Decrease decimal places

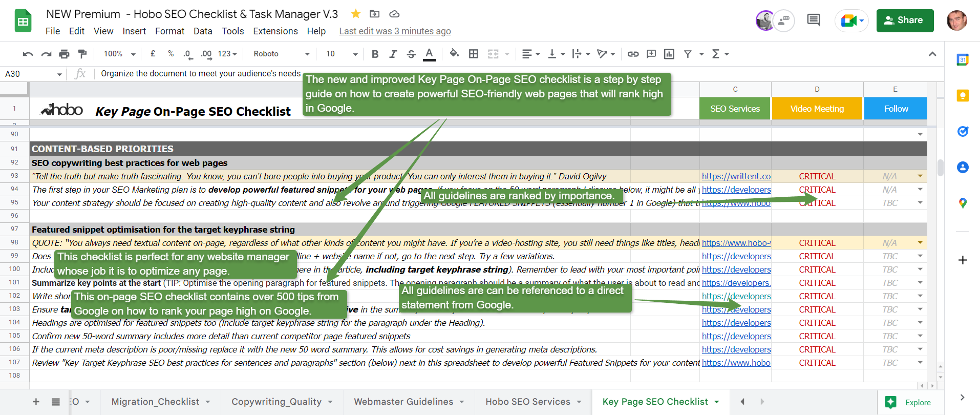tap(188, 54)
